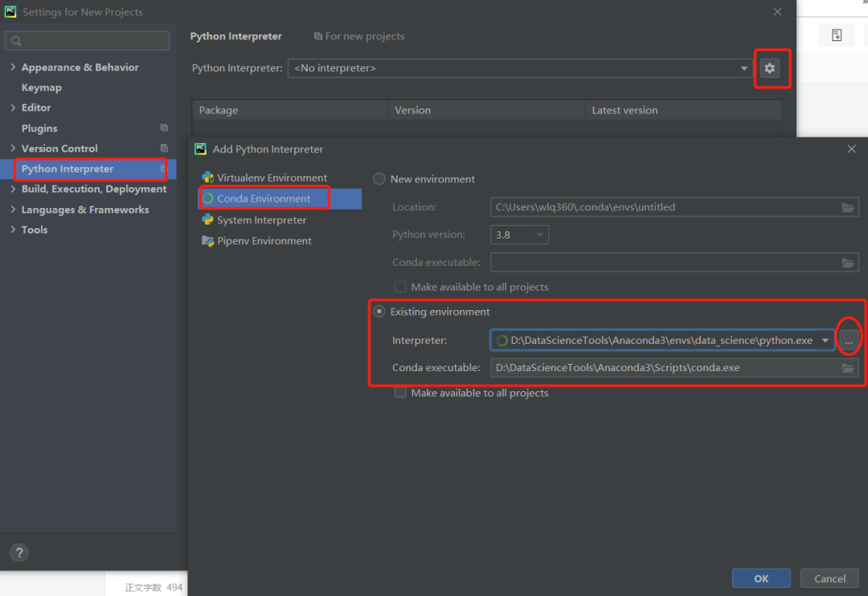Check the lower Make available to all projects

click(400, 393)
